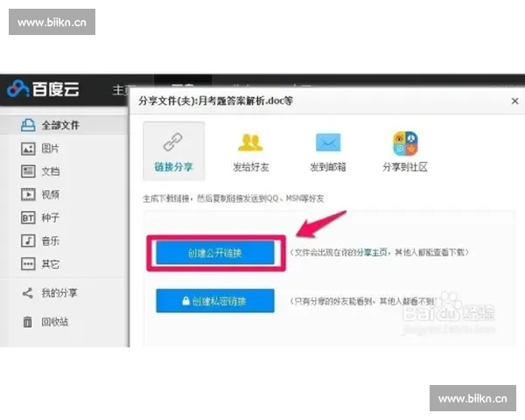Click the 我的分享 share icon
The image size is (525, 420).
pos(27,293)
